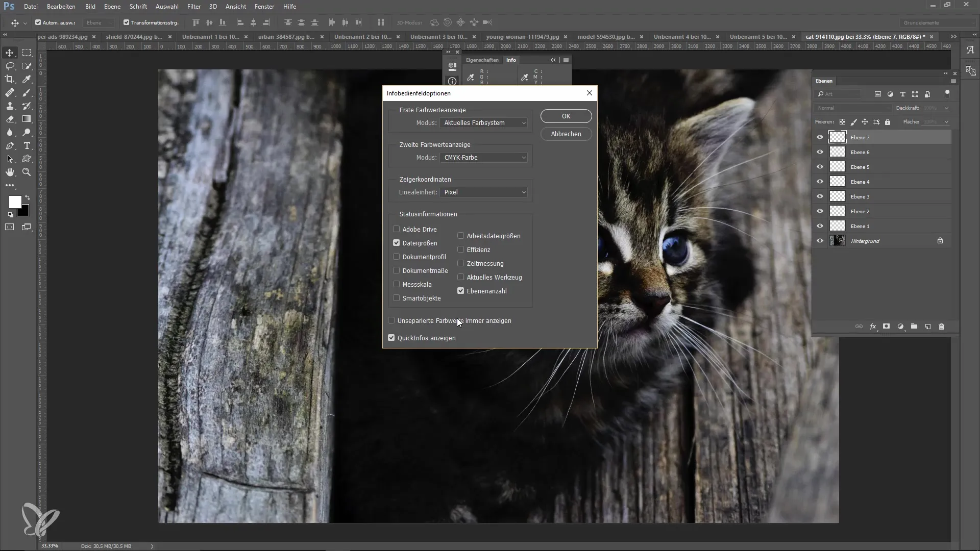The width and height of the screenshot is (980, 551).
Task: Select the Eraser tool
Action: click(10, 119)
